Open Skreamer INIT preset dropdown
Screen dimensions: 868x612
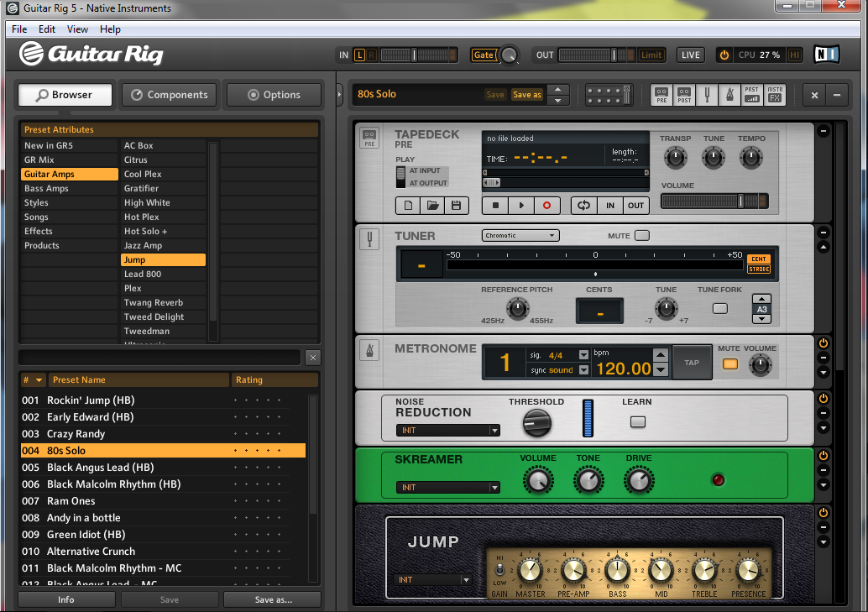click(x=447, y=488)
